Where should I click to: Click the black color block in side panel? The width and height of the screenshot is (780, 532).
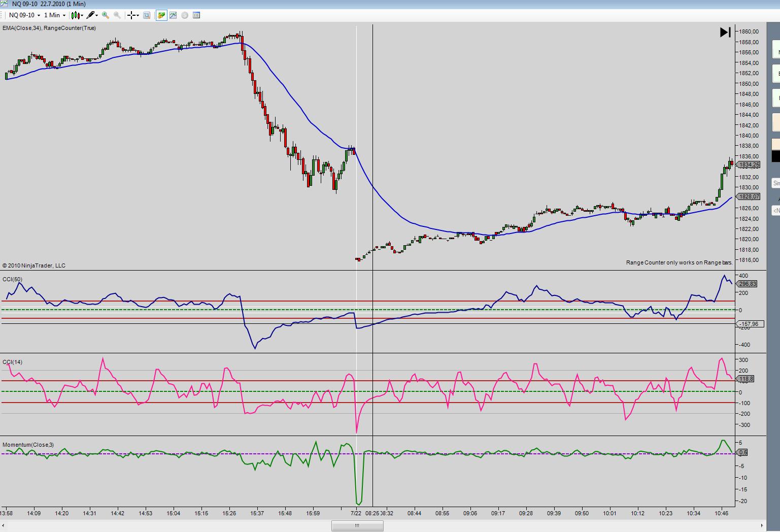775,157
